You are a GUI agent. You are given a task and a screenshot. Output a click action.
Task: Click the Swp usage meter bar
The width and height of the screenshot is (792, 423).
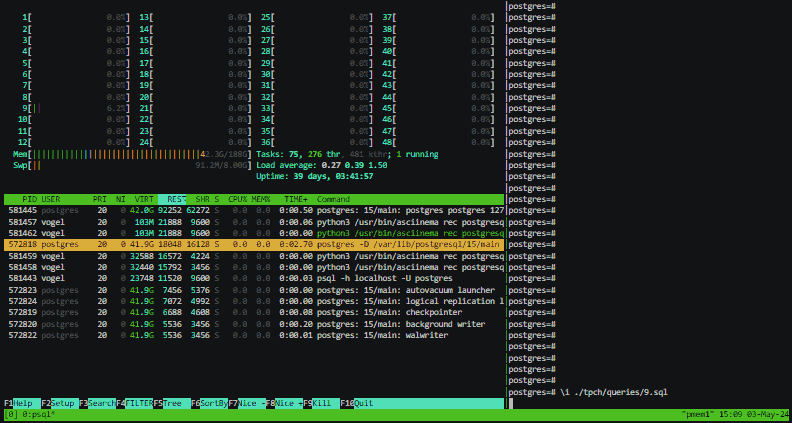point(132,165)
